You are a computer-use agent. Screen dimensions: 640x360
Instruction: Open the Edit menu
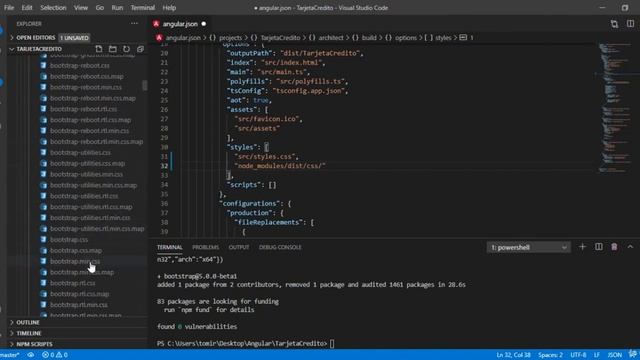pyautogui.click(x=27, y=8)
